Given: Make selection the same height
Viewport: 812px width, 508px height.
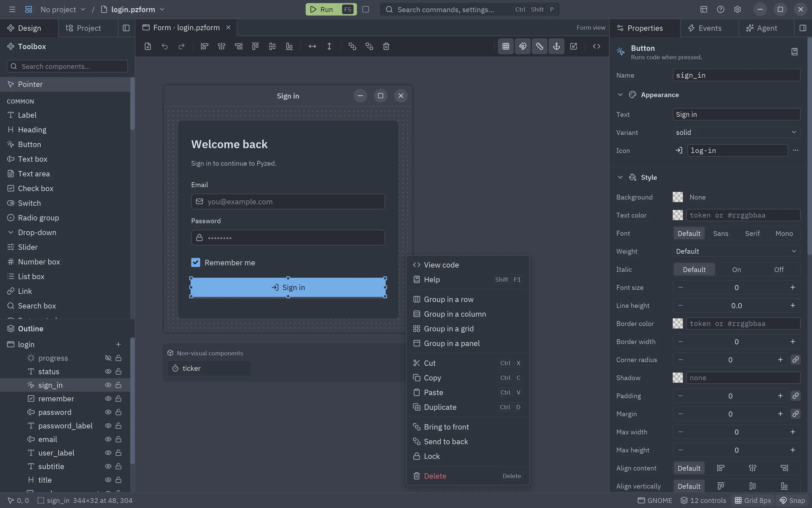Looking at the screenshot, I should (329, 46).
